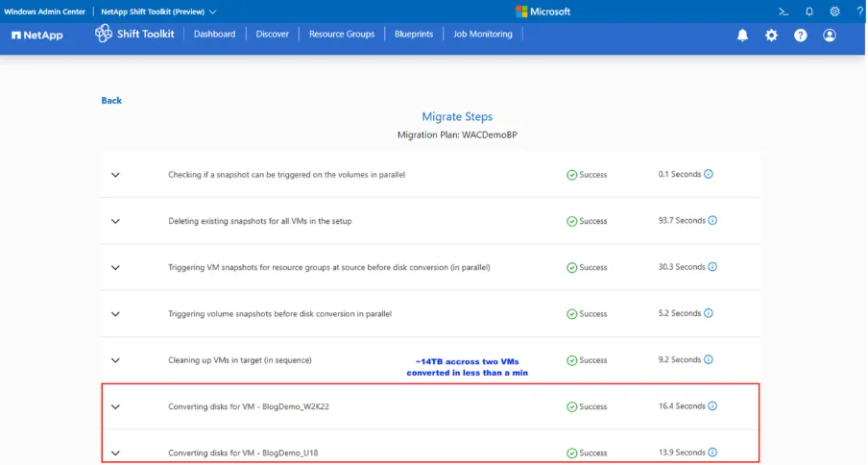The width and height of the screenshot is (868, 465).
Task: Show info for the 13.9 Seconds step
Action: (x=712, y=453)
